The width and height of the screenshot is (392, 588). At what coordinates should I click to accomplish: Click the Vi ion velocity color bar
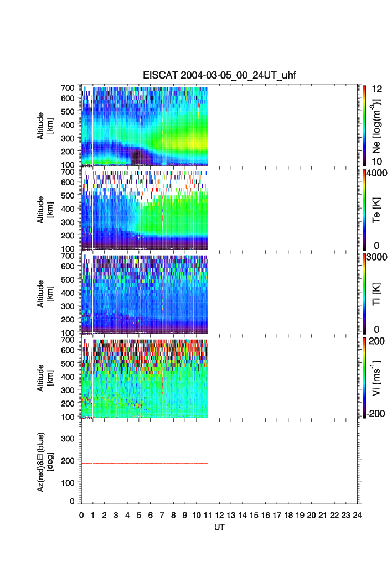365,378
